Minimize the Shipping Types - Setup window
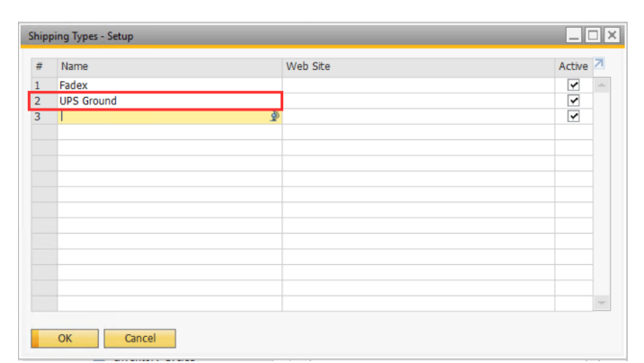 575,36
